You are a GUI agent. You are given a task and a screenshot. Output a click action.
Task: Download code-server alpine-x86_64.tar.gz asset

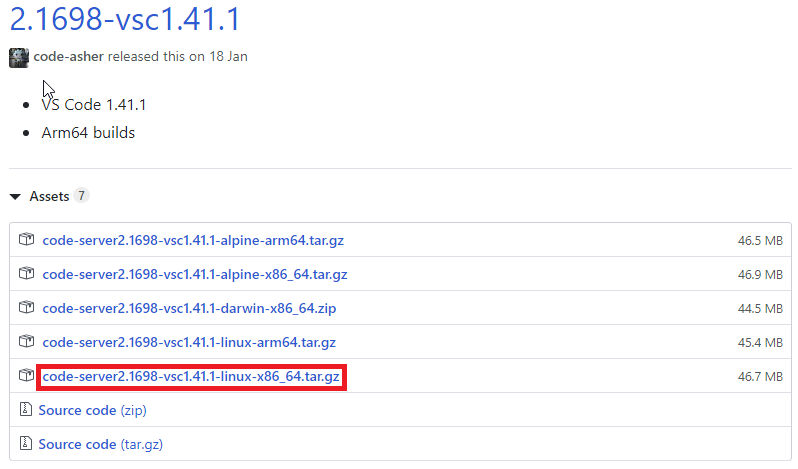coord(195,274)
